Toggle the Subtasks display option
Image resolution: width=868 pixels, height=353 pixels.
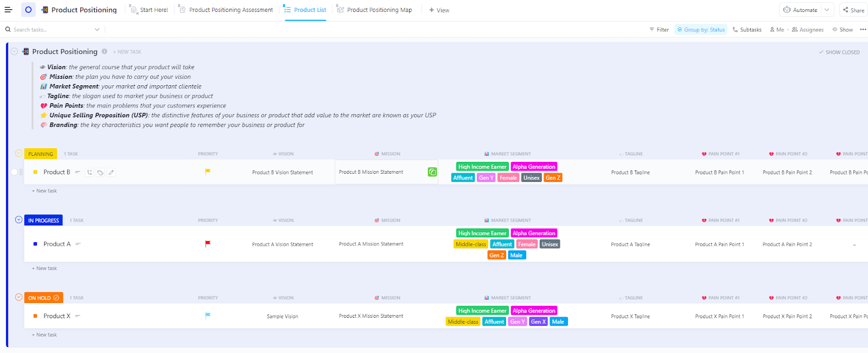point(747,29)
